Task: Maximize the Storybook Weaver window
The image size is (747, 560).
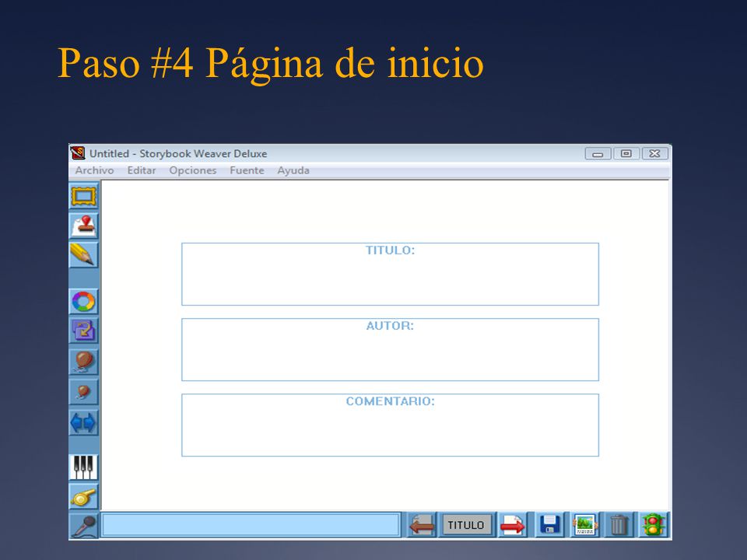Action: [626, 154]
